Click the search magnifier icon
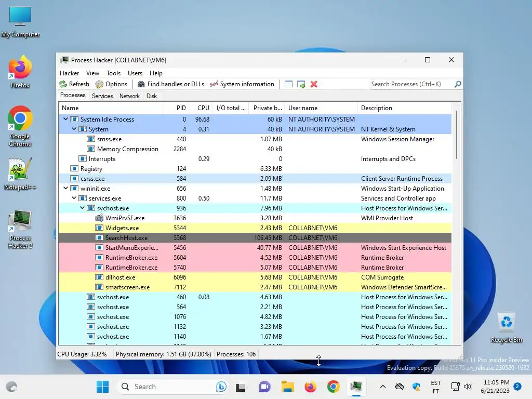 click(458, 84)
